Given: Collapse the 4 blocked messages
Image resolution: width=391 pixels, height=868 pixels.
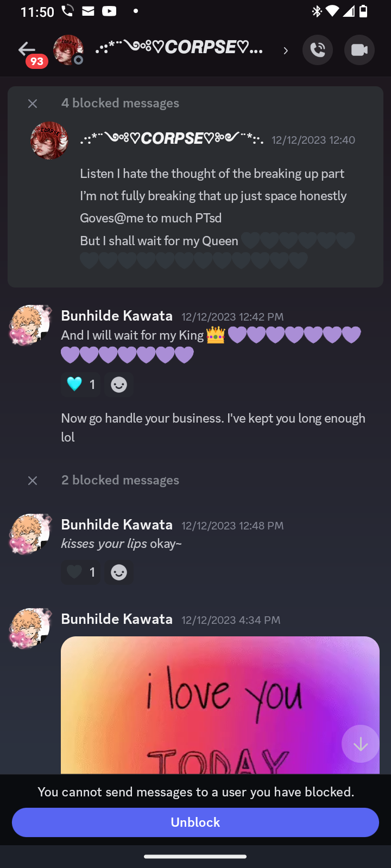Looking at the screenshot, I should pyautogui.click(x=33, y=103).
